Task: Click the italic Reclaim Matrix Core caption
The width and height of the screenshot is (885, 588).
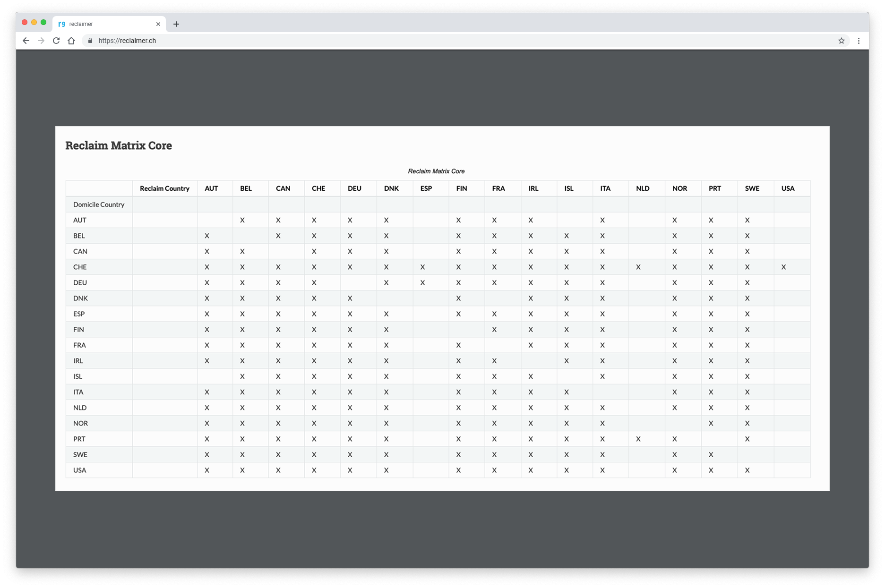Action: coord(436,171)
